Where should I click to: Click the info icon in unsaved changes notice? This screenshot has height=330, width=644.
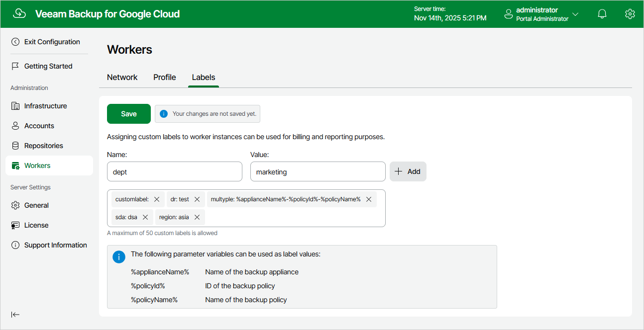[164, 114]
